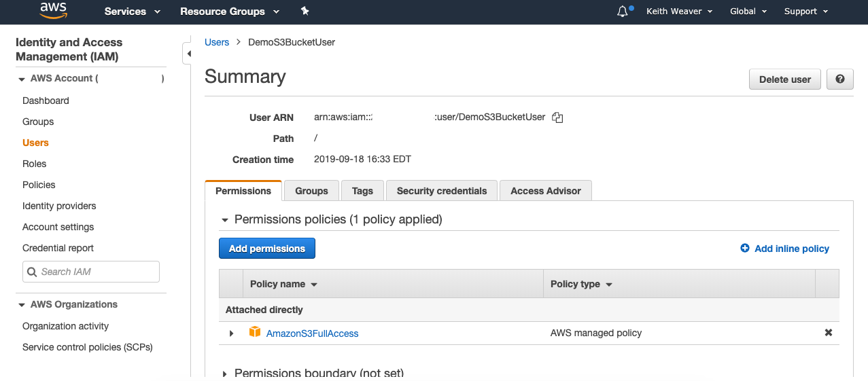The width and height of the screenshot is (868, 381).
Task: Click the AWS logo home icon
Action: click(53, 10)
